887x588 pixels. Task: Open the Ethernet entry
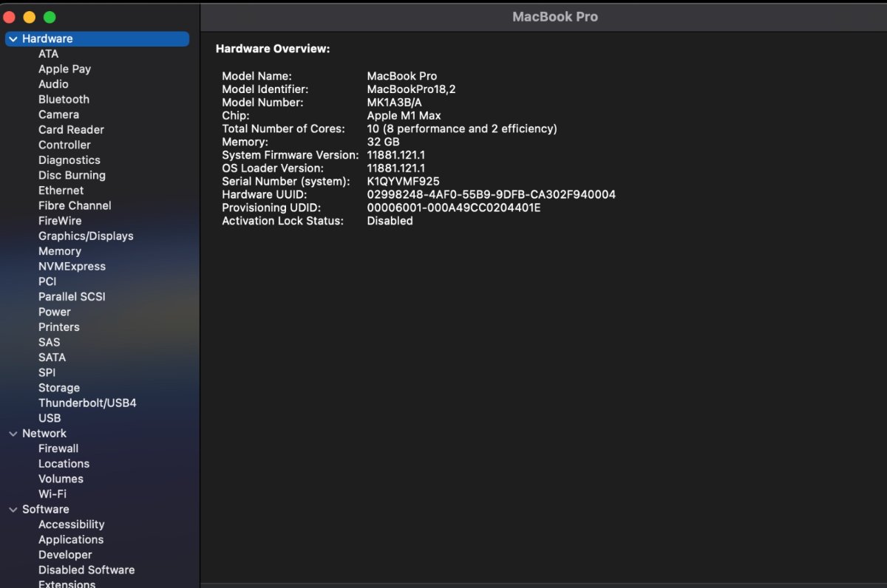61,191
